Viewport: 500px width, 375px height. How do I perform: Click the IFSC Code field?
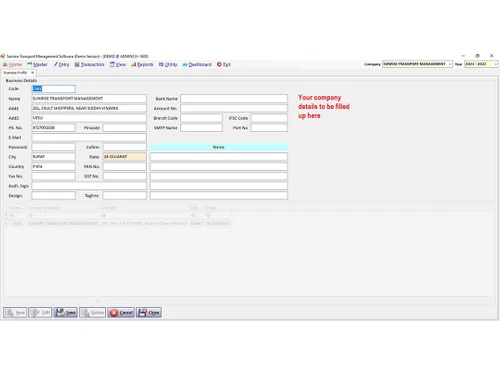pyautogui.click(x=269, y=118)
